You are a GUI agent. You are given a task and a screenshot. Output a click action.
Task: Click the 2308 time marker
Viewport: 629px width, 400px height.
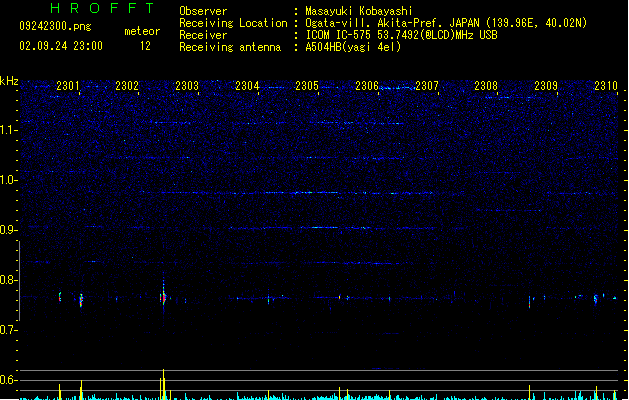pyautogui.click(x=486, y=86)
